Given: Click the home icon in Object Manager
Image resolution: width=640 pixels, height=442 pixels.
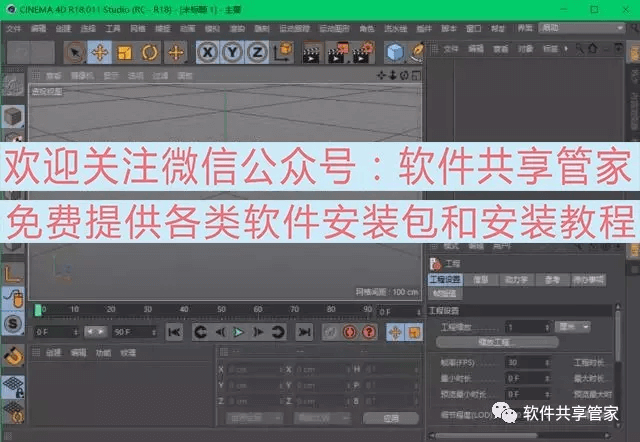Looking at the screenshot, I should coord(593,49).
